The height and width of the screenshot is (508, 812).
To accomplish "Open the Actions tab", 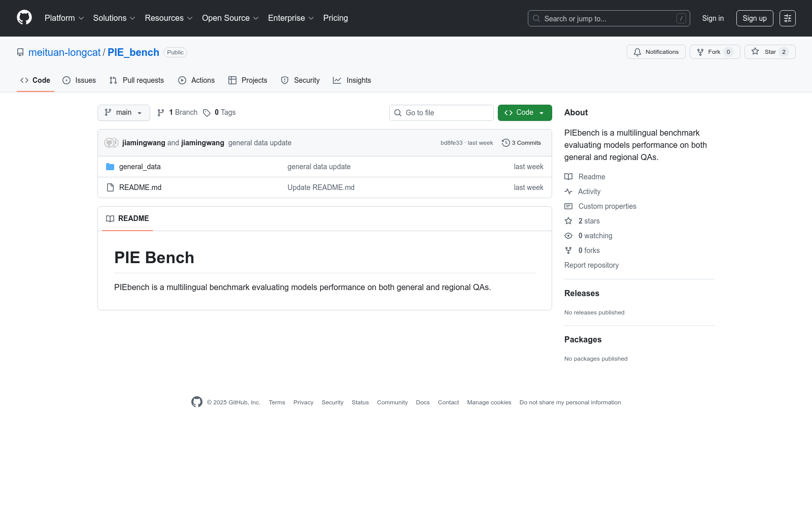I will click(196, 80).
